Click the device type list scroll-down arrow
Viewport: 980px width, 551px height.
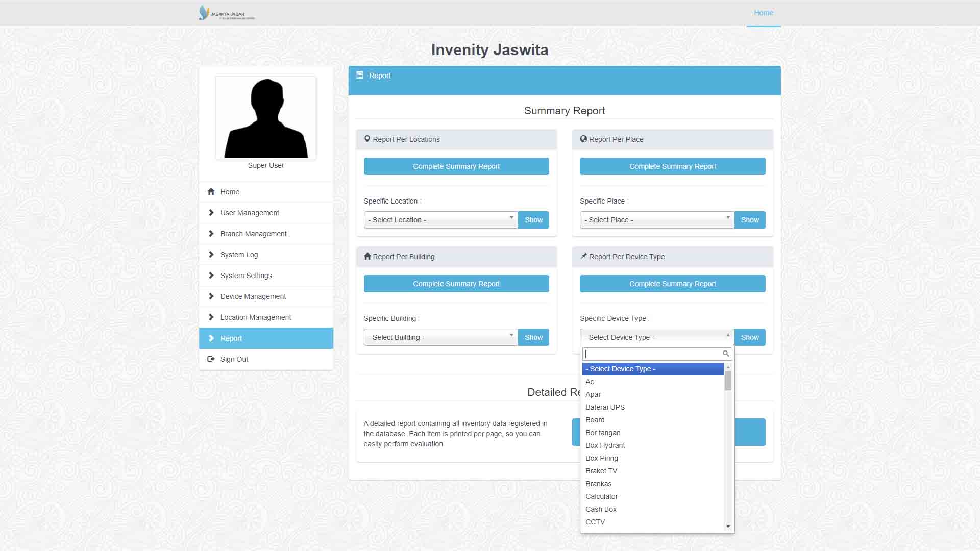728,527
